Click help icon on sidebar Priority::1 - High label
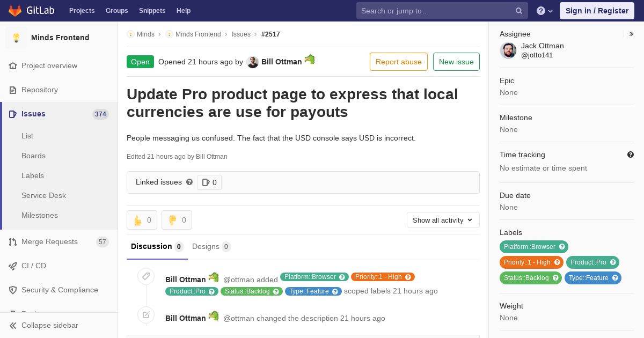 click(x=557, y=262)
